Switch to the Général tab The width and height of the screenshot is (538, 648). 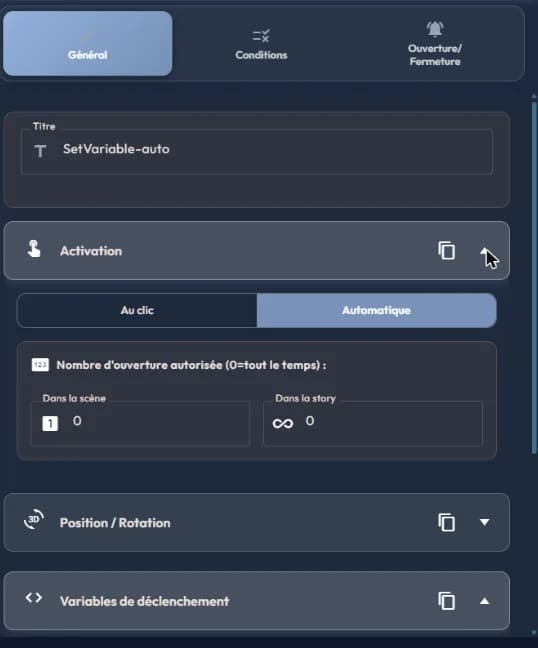pyautogui.click(x=88, y=43)
